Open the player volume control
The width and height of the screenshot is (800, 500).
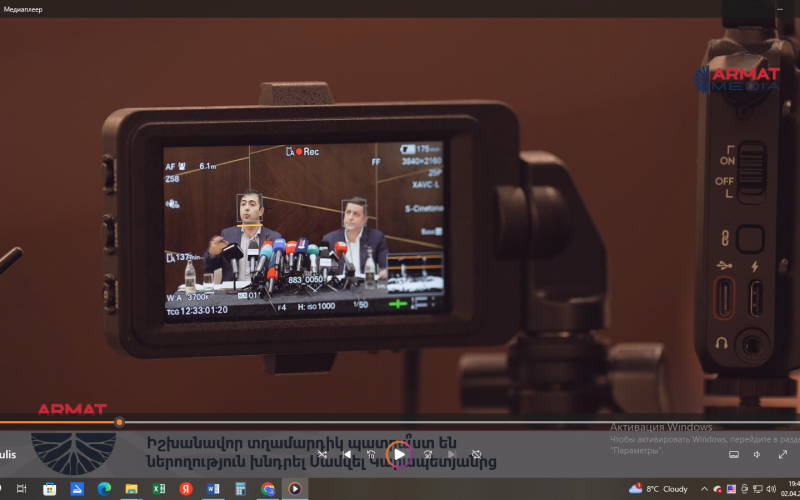pyautogui.click(x=757, y=454)
